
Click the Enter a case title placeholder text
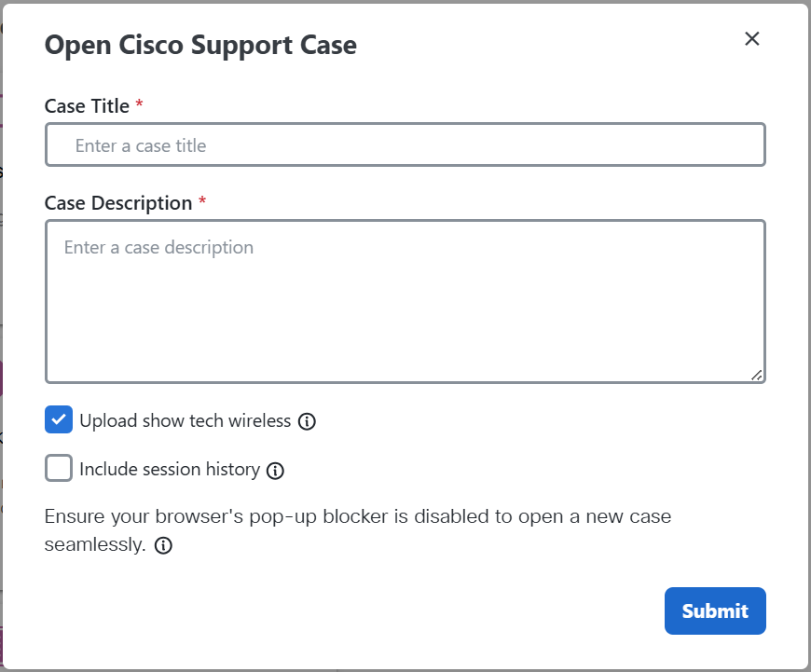[x=141, y=146]
